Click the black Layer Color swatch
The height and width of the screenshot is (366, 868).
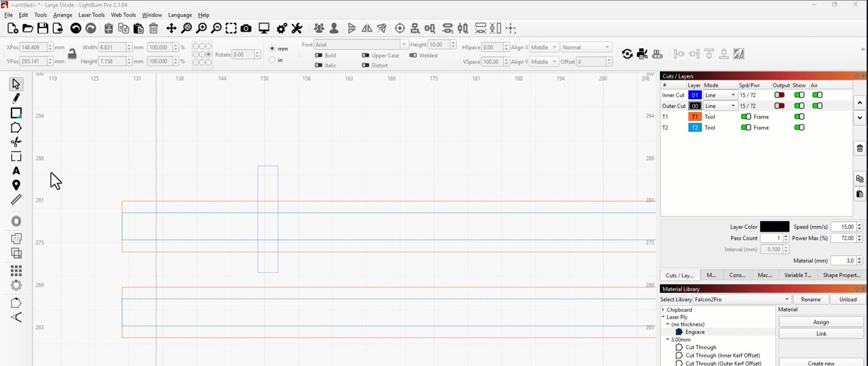775,227
